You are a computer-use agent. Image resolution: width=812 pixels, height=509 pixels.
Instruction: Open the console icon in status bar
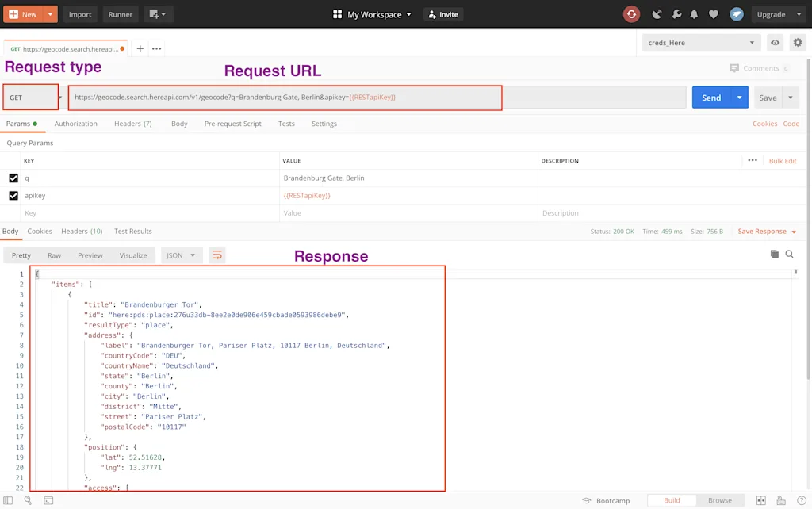point(48,500)
